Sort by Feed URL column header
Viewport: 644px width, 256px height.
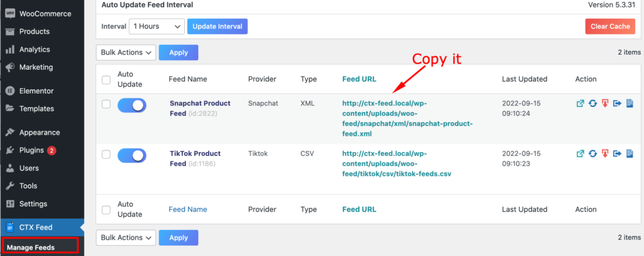(359, 79)
